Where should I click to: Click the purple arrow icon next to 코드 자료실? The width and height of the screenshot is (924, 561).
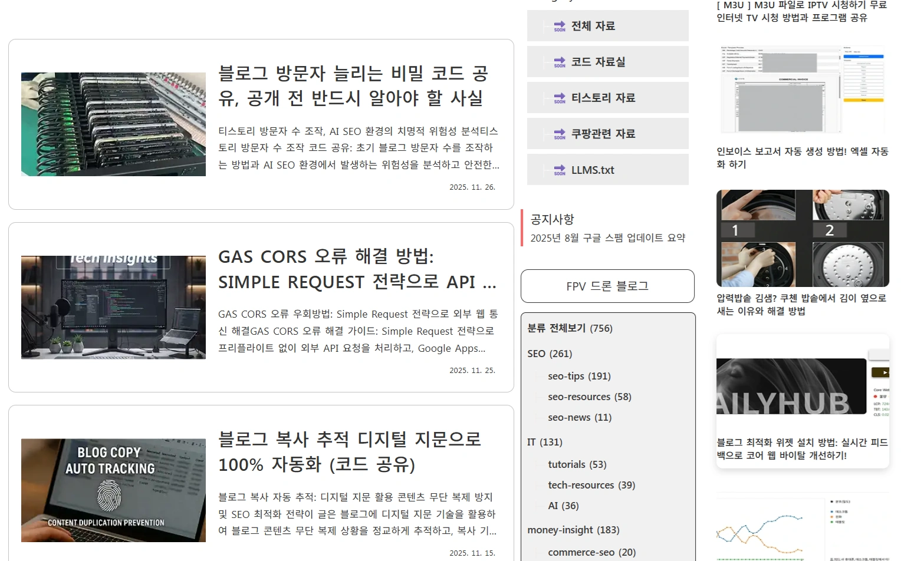coord(559,61)
